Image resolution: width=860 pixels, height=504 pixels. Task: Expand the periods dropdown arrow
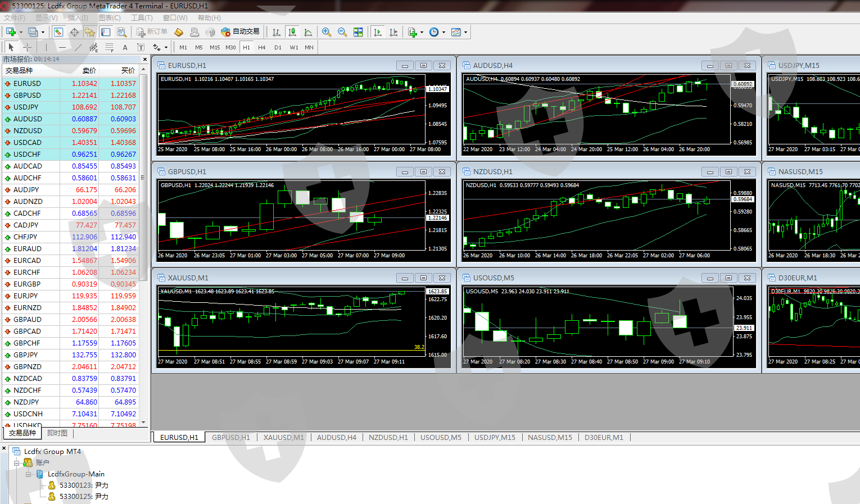pyautogui.click(x=443, y=32)
